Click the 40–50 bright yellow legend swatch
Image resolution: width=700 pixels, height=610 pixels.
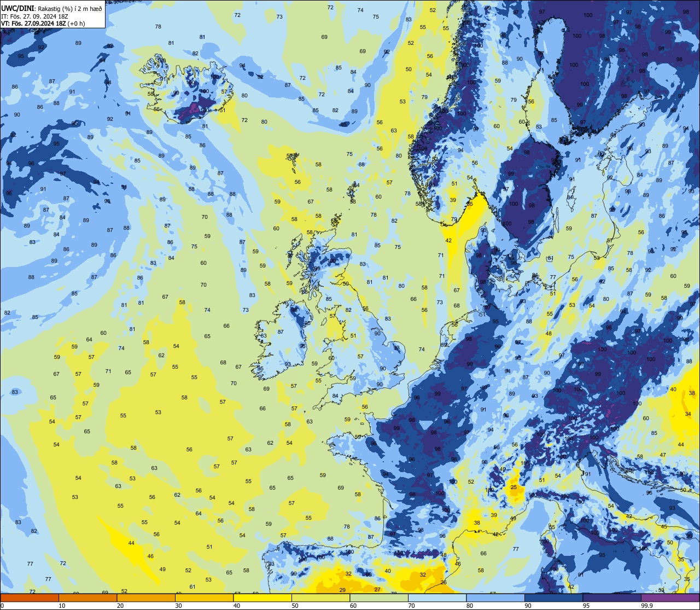pos(262,598)
